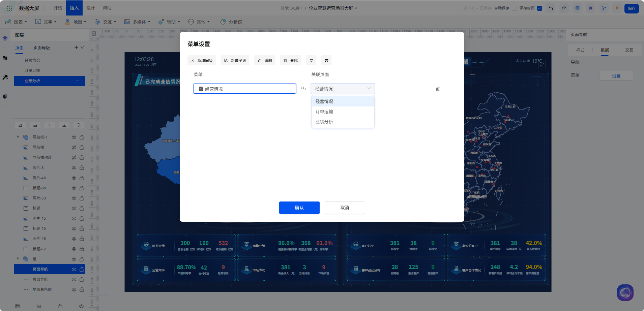Expand the 导航栏-1 layer group
The height and width of the screenshot is (311, 644).
click(18, 137)
